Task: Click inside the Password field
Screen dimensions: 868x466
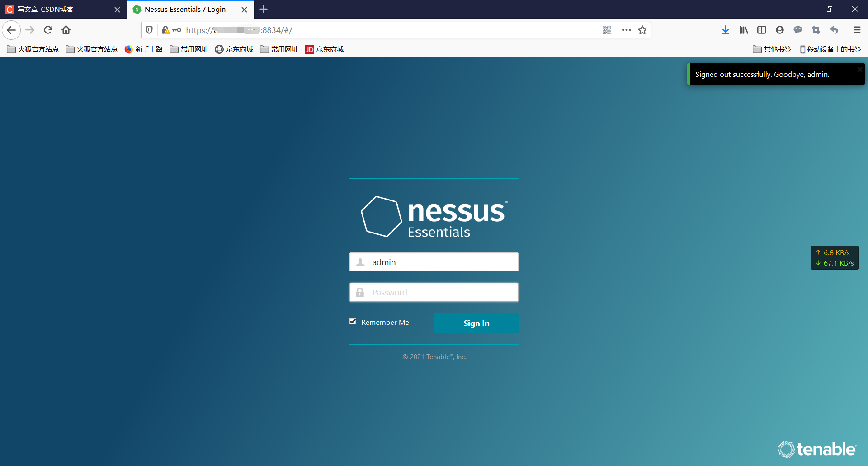Action: pyautogui.click(x=434, y=292)
